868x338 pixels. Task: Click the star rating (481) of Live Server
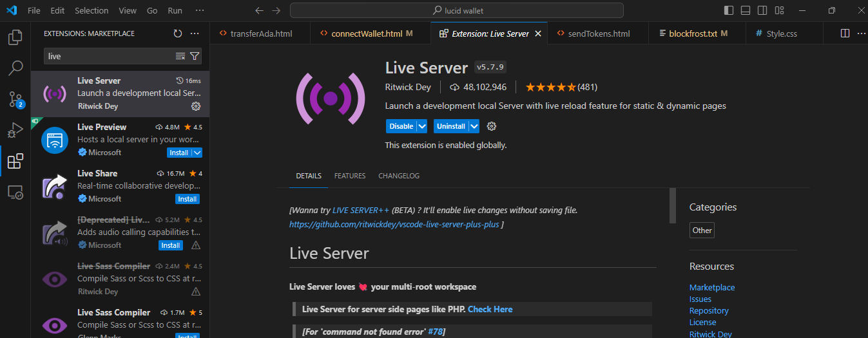(x=561, y=87)
